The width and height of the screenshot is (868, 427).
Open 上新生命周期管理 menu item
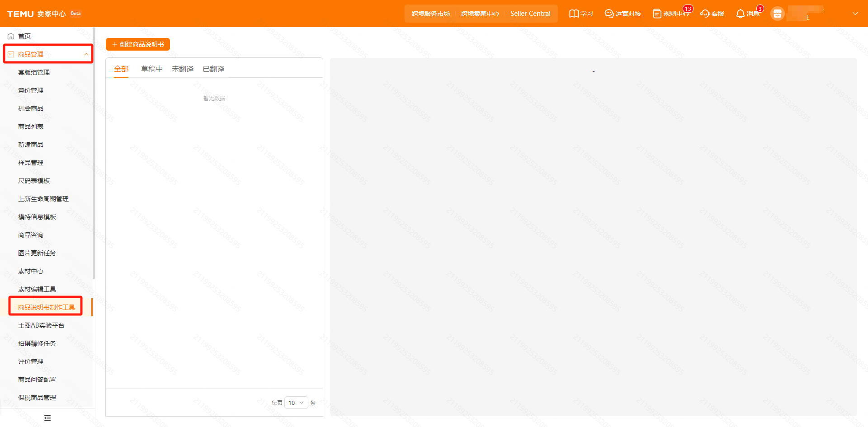[x=43, y=199]
